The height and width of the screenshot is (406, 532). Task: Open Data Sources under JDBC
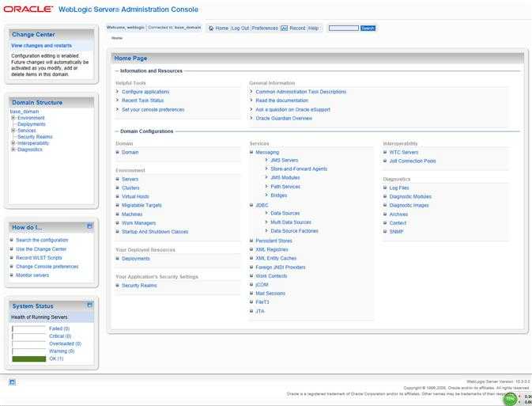coord(285,214)
